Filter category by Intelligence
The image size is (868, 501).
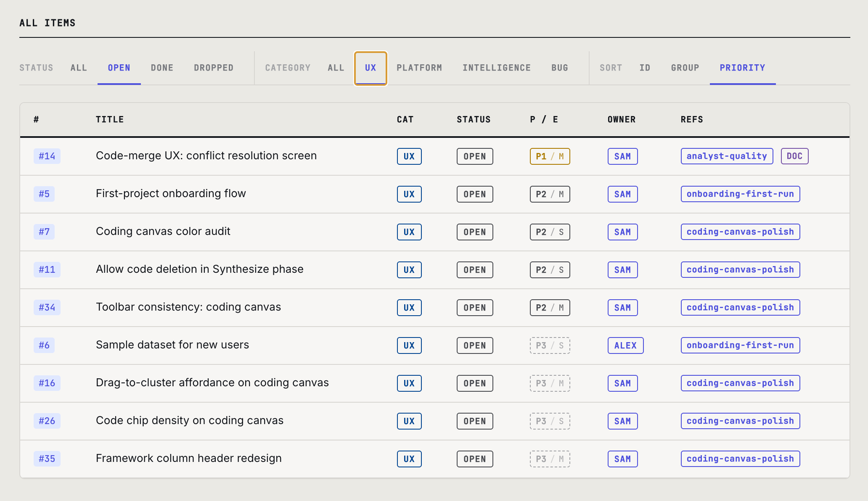(496, 68)
